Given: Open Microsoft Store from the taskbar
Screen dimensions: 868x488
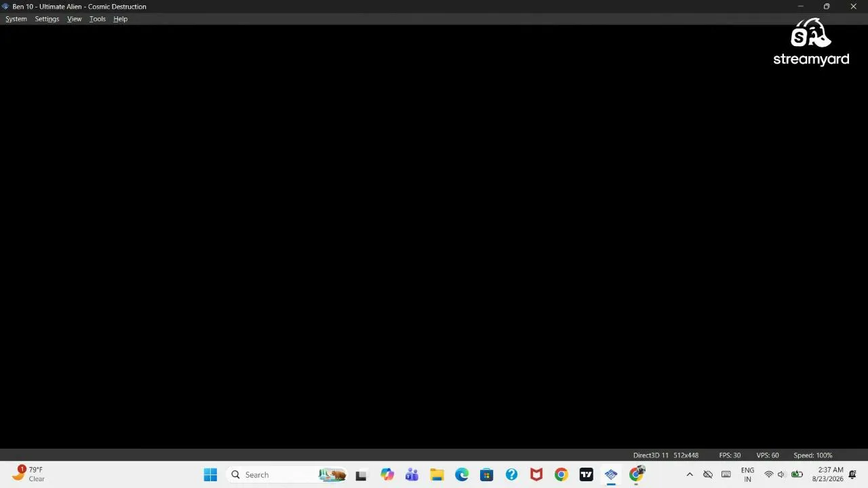Looking at the screenshot, I should tap(486, 475).
